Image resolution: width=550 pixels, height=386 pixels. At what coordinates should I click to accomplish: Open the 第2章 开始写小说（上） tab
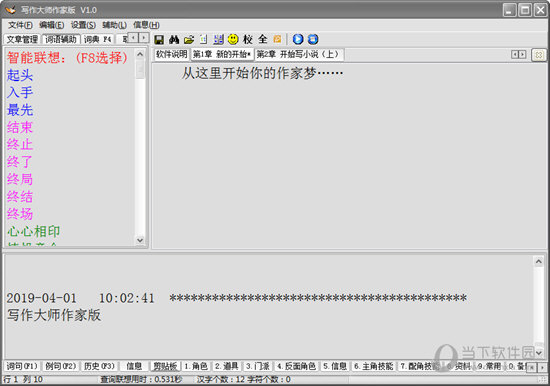point(299,54)
